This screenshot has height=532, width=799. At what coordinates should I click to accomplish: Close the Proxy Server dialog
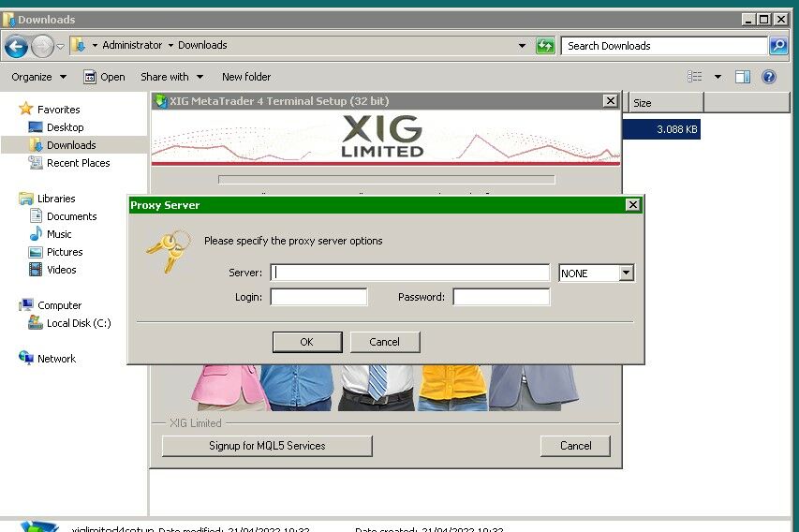[x=632, y=205]
